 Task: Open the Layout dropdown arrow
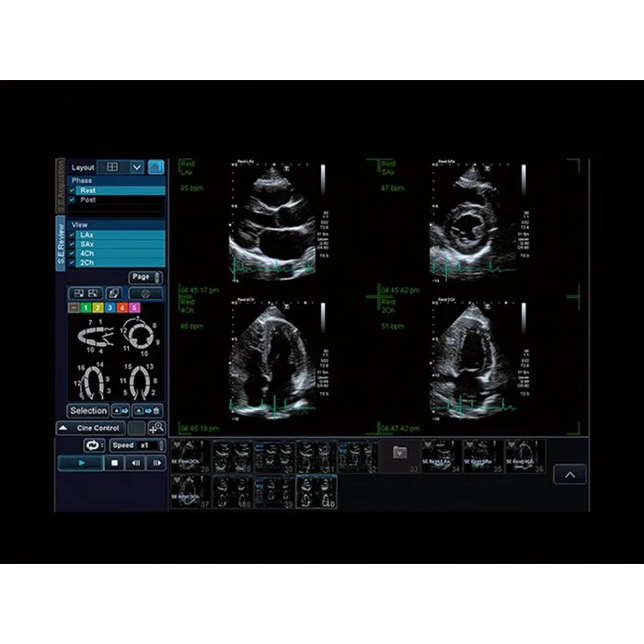click(136, 167)
